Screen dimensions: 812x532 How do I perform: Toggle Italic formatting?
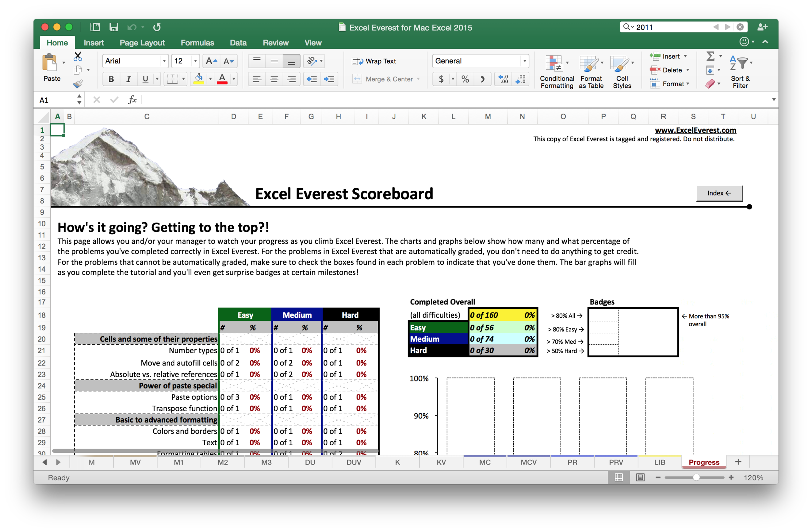[x=128, y=79]
